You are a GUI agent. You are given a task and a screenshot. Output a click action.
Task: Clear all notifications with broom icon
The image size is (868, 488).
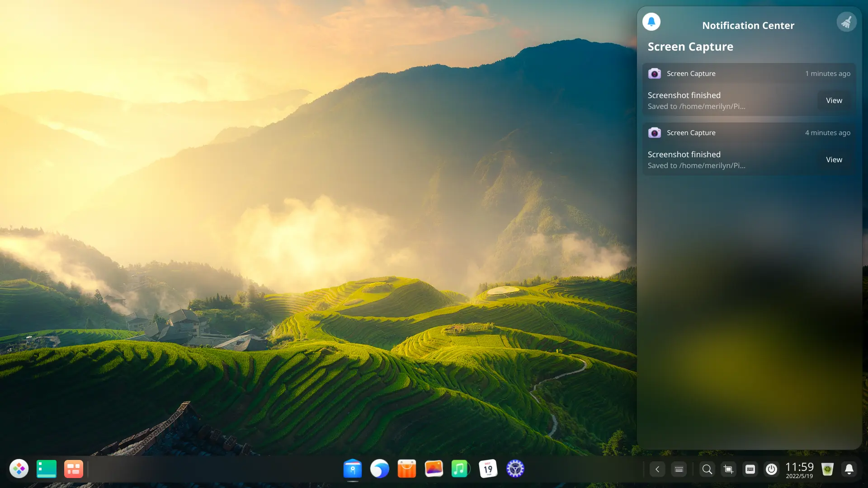coord(846,22)
